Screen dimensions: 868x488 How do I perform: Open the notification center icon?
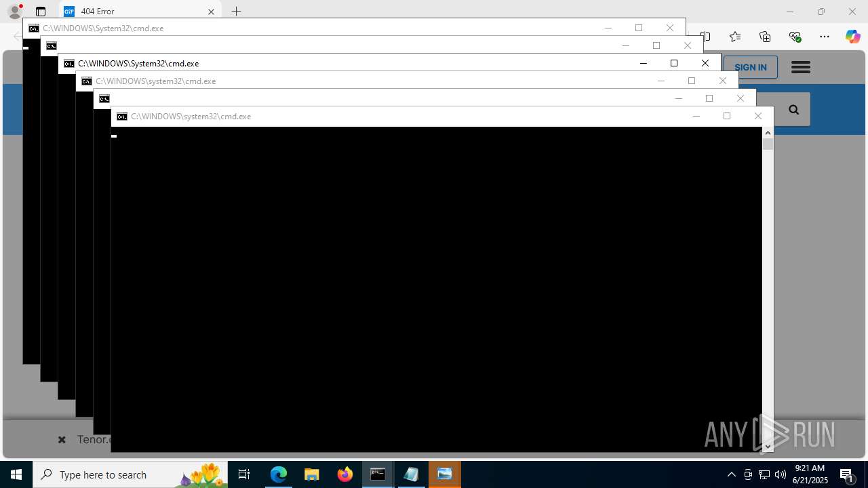click(847, 474)
